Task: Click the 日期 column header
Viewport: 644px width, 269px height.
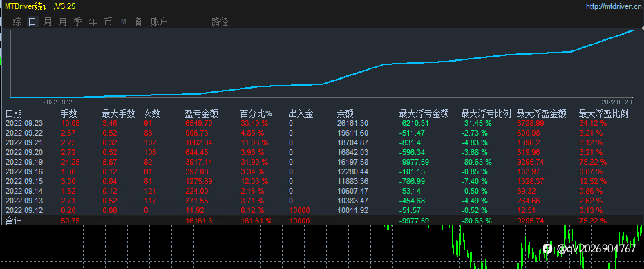Action: pyautogui.click(x=14, y=113)
